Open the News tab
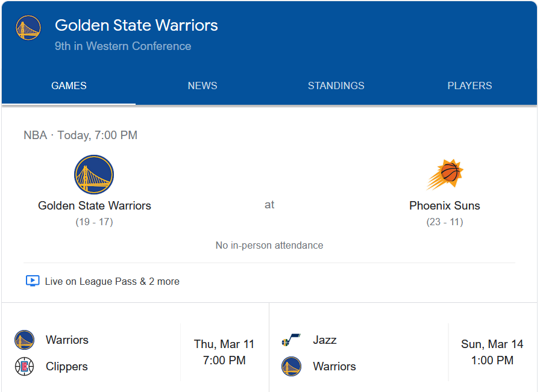The width and height of the screenshot is (540, 392). point(202,86)
